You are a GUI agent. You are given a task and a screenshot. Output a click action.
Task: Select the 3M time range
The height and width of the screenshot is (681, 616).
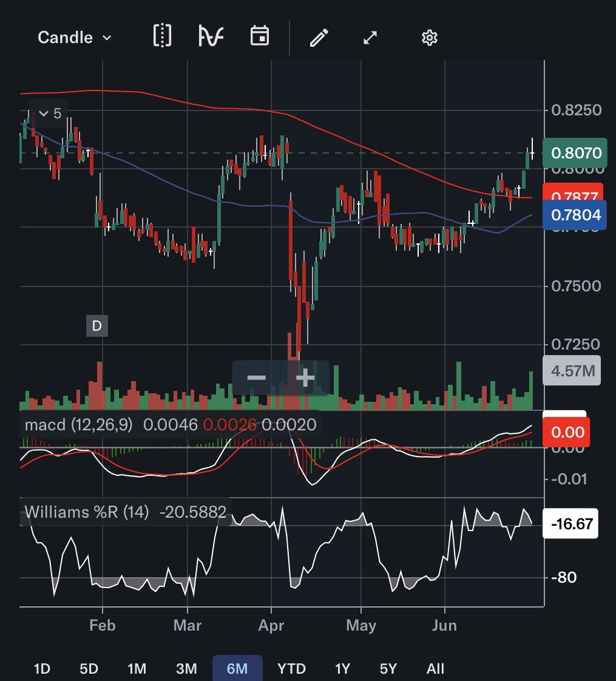[x=186, y=669]
